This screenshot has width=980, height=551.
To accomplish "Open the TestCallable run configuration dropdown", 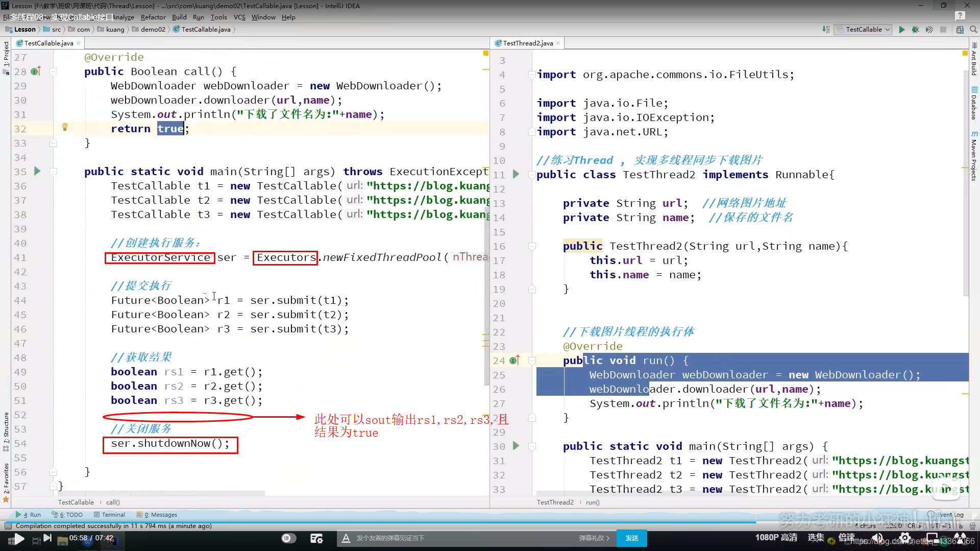I will click(864, 30).
